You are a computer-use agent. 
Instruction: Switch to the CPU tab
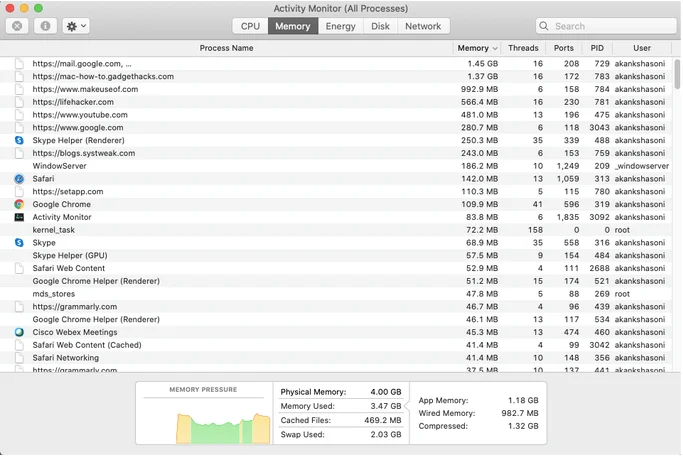pyautogui.click(x=250, y=26)
